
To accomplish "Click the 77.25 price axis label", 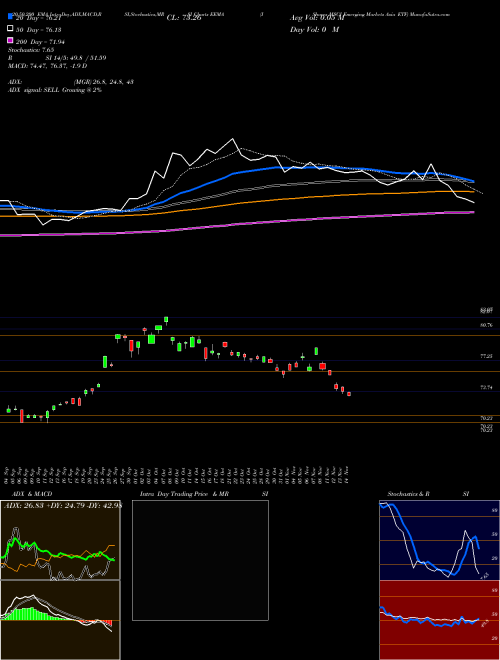I will click(x=487, y=356).
